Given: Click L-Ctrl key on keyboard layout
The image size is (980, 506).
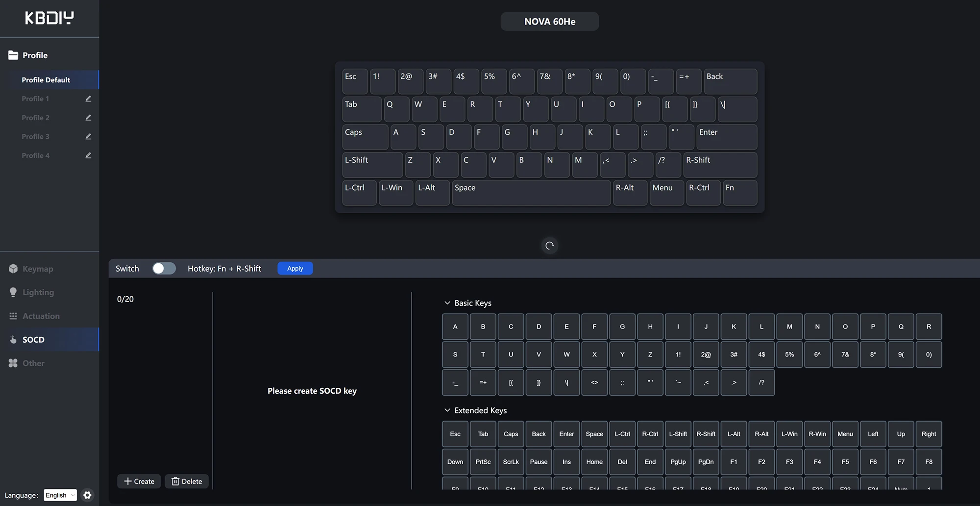Looking at the screenshot, I should [359, 193].
